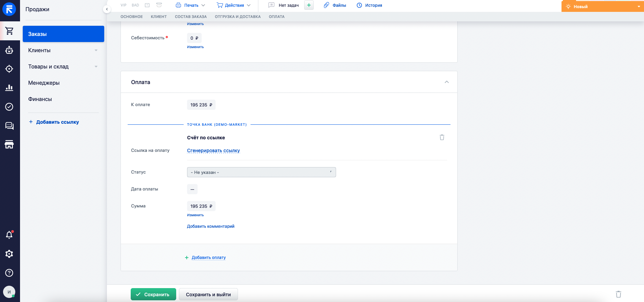
Task: Click the Дата оплаты dash field
Action: click(192, 189)
